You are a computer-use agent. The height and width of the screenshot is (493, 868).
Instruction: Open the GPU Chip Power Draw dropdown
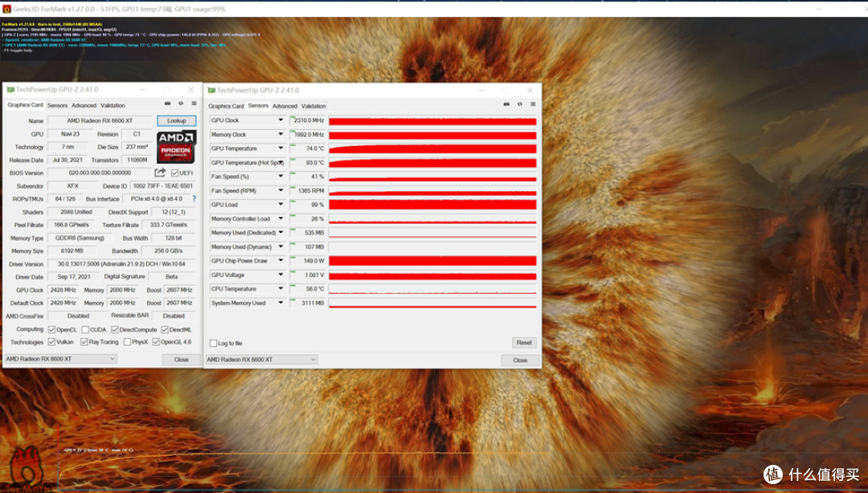(280, 261)
